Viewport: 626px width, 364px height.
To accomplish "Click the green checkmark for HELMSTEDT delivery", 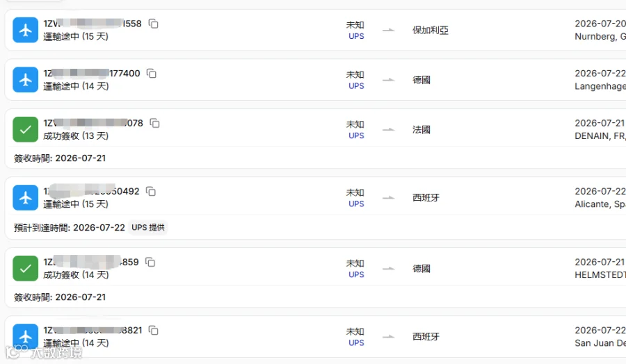I will pos(26,268).
